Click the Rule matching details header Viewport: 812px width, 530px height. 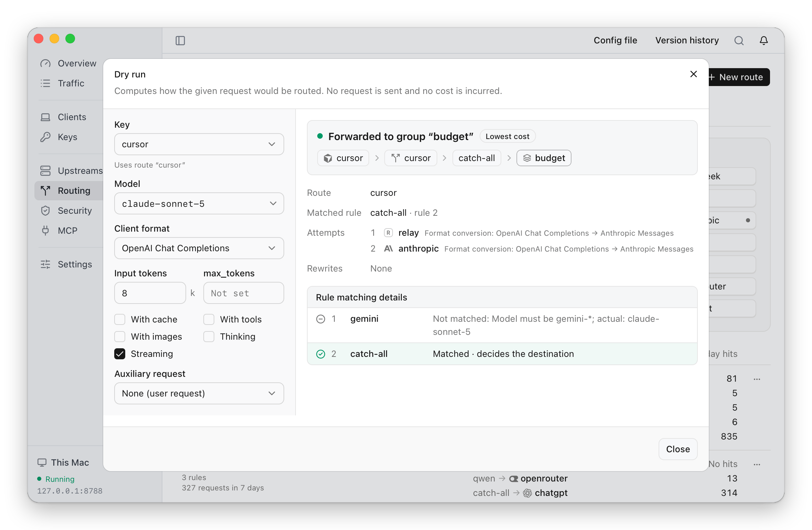pos(502,297)
